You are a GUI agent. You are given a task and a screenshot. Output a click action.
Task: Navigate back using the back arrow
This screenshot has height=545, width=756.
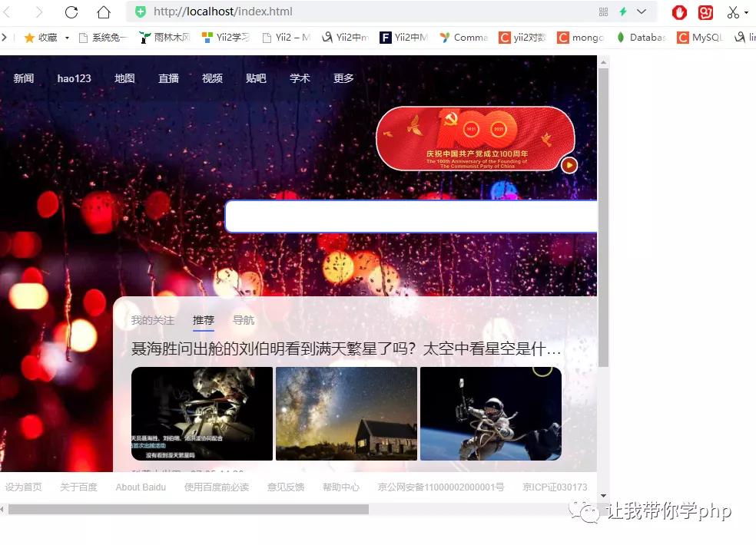[8, 12]
